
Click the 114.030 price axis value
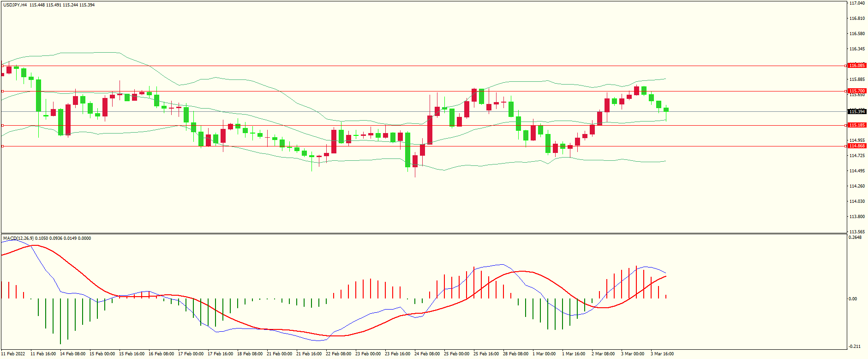[857, 201]
